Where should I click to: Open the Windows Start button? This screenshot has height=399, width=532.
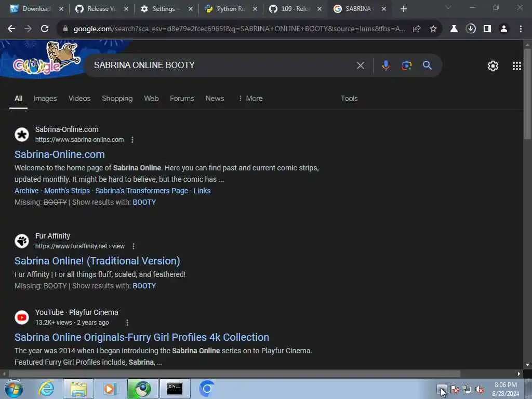[14, 389]
